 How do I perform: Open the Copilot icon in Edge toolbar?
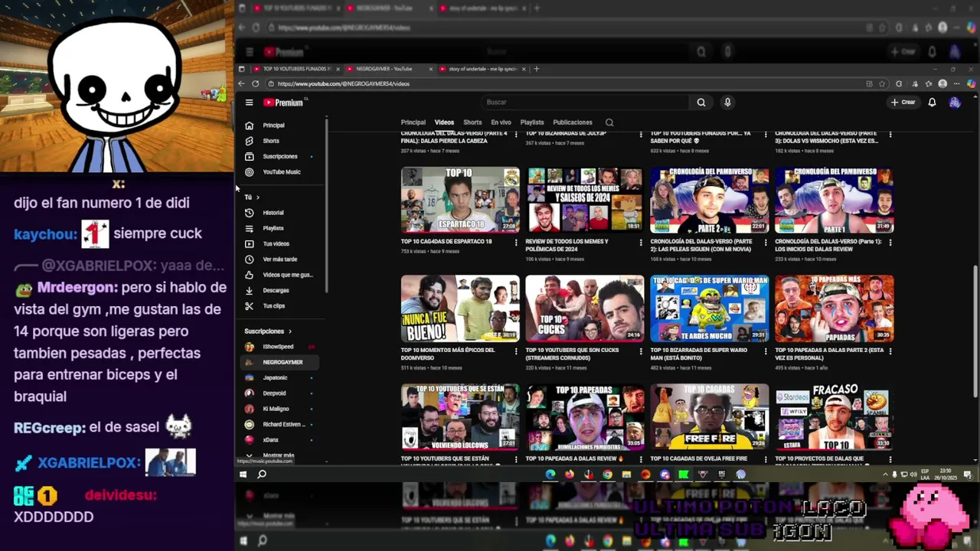(971, 84)
